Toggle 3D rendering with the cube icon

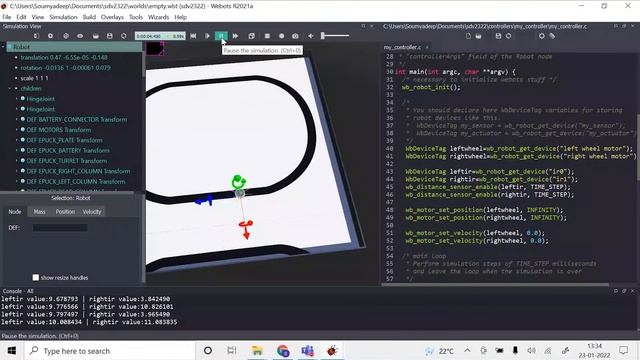click(x=251, y=36)
